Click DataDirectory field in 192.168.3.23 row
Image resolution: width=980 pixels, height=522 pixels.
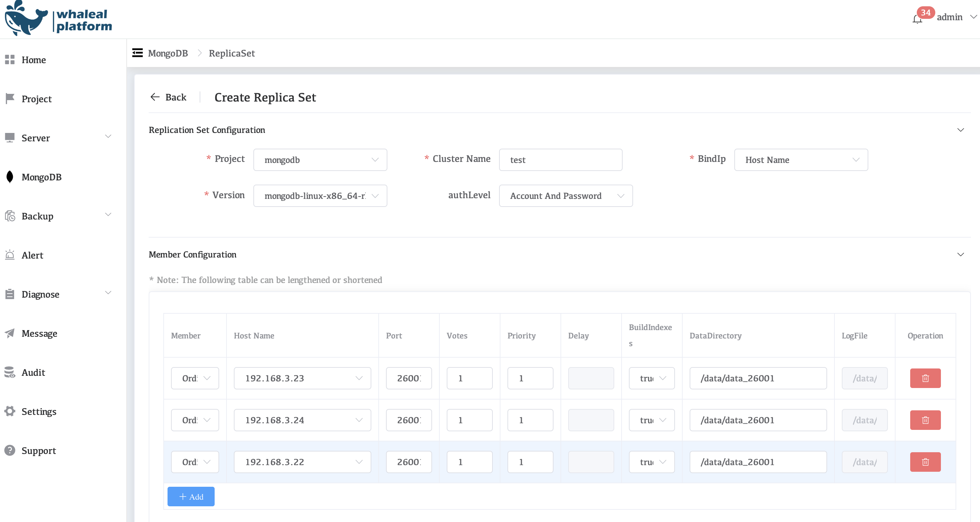(x=758, y=378)
